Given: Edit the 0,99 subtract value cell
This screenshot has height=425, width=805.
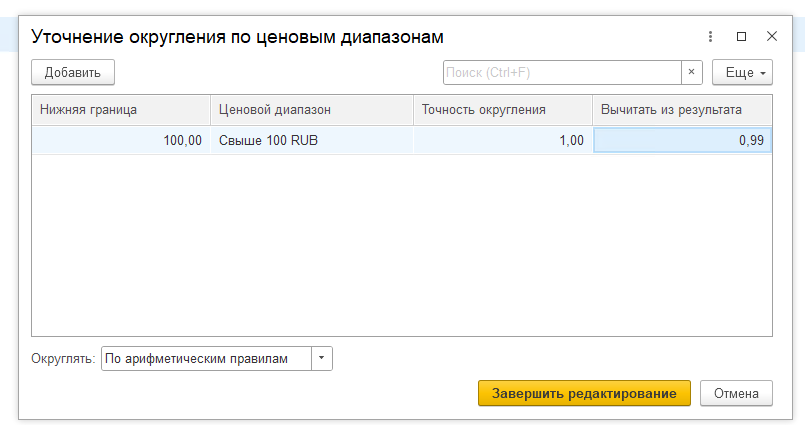Looking at the screenshot, I should coord(683,141).
